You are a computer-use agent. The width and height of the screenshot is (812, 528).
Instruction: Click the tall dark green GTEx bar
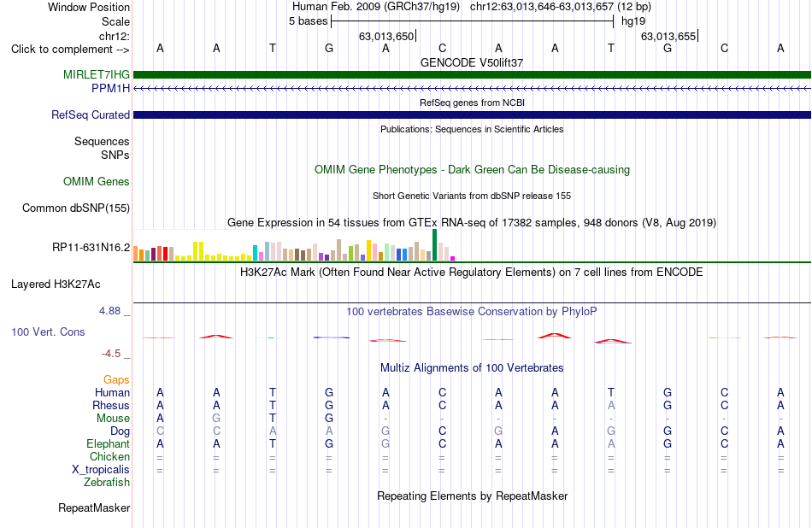pyautogui.click(x=435, y=245)
